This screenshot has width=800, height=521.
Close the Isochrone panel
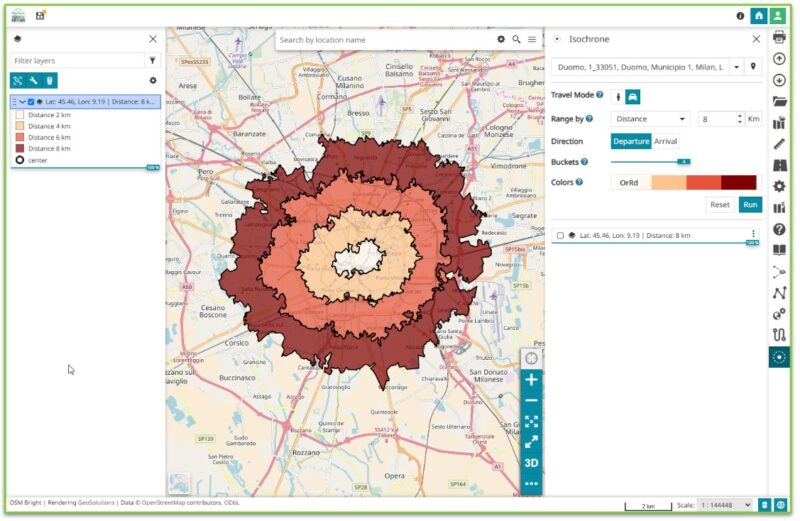click(756, 39)
